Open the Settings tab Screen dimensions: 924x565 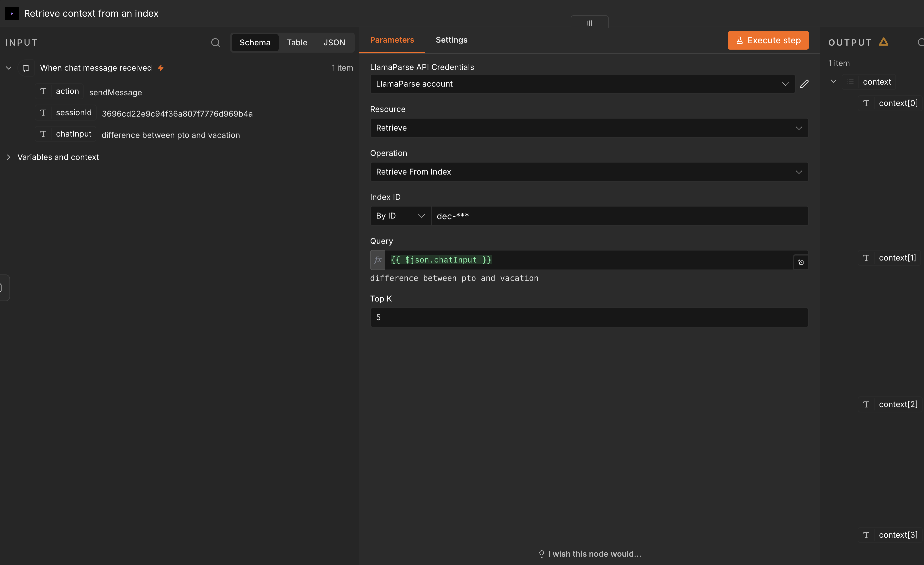(x=451, y=40)
